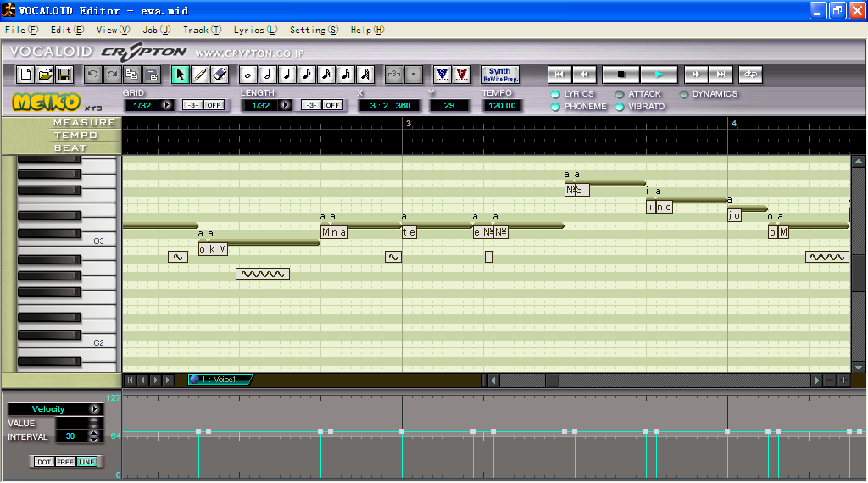Create a new file with the blank page icon
868x483 pixels.
coord(26,74)
